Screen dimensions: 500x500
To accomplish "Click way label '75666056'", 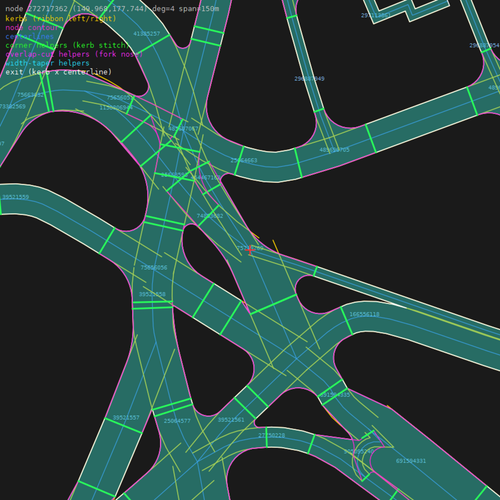I will click(x=154, y=268).
